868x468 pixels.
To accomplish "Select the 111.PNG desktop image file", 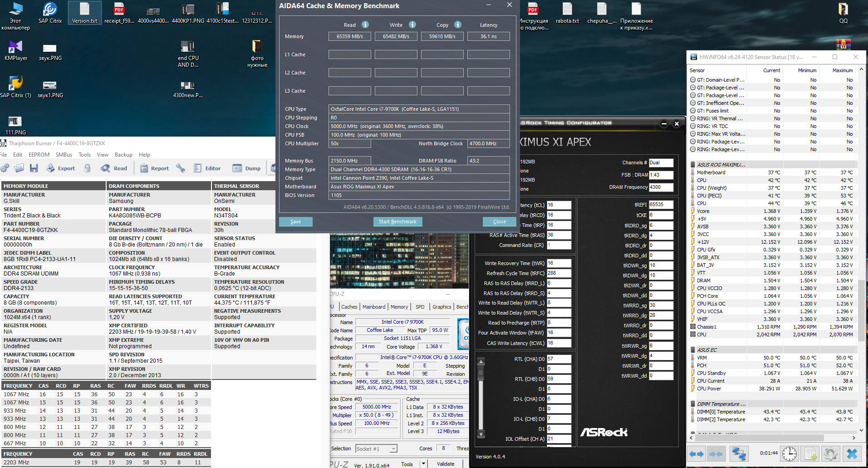I will (15, 125).
